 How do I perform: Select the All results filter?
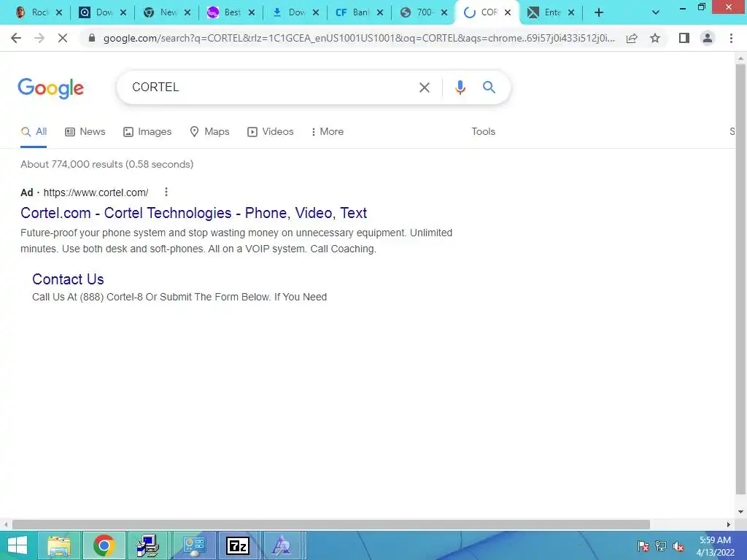click(x=34, y=131)
